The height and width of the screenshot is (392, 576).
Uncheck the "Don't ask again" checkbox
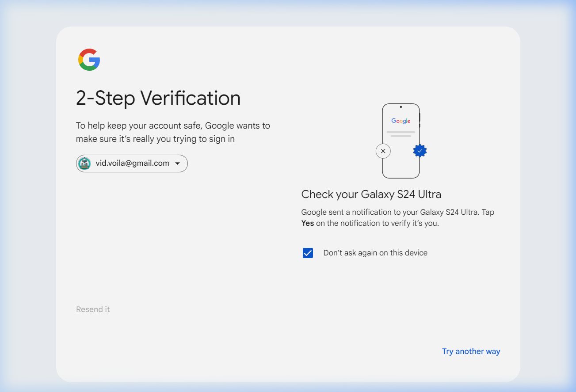(308, 253)
